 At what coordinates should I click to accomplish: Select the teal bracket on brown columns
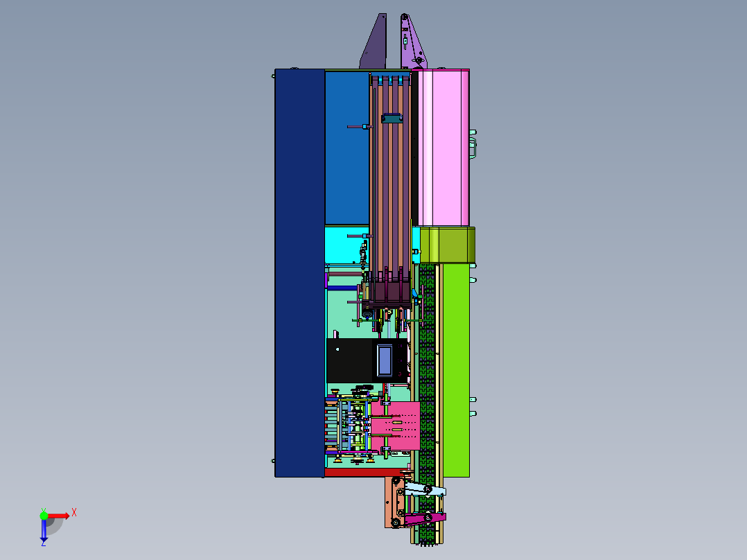pyautogui.click(x=392, y=118)
